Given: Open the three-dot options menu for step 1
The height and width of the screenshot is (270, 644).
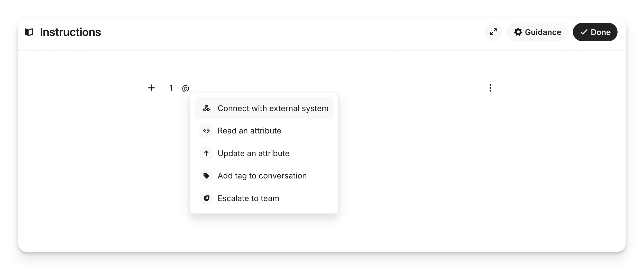Looking at the screenshot, I should point(490,88).
